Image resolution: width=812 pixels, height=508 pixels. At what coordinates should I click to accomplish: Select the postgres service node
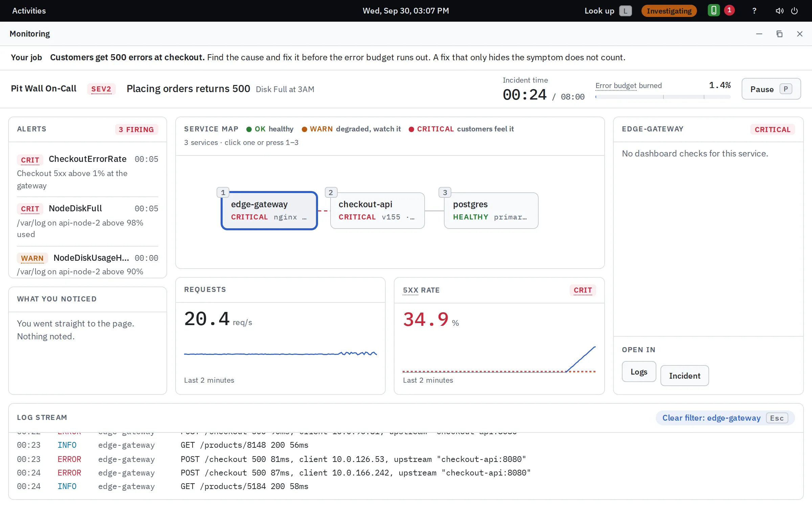(x=491, y=210)
